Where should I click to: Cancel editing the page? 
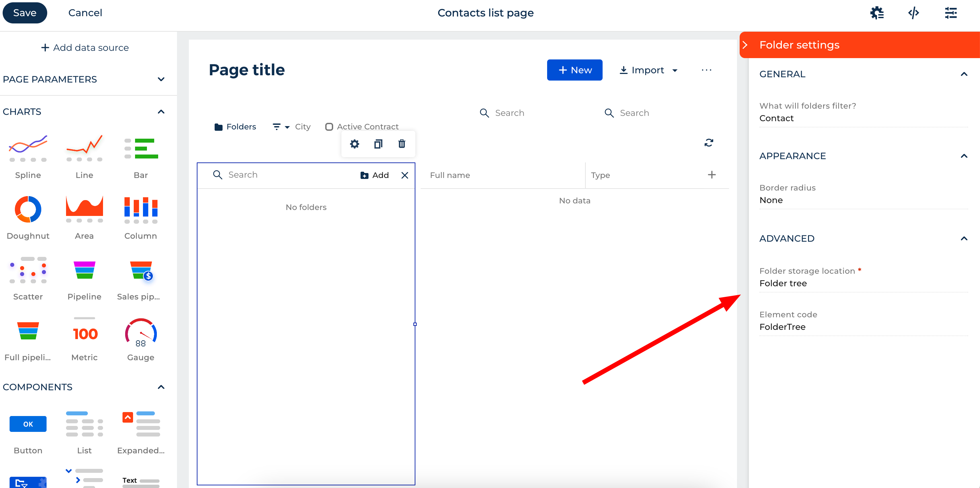pos(85,13)
